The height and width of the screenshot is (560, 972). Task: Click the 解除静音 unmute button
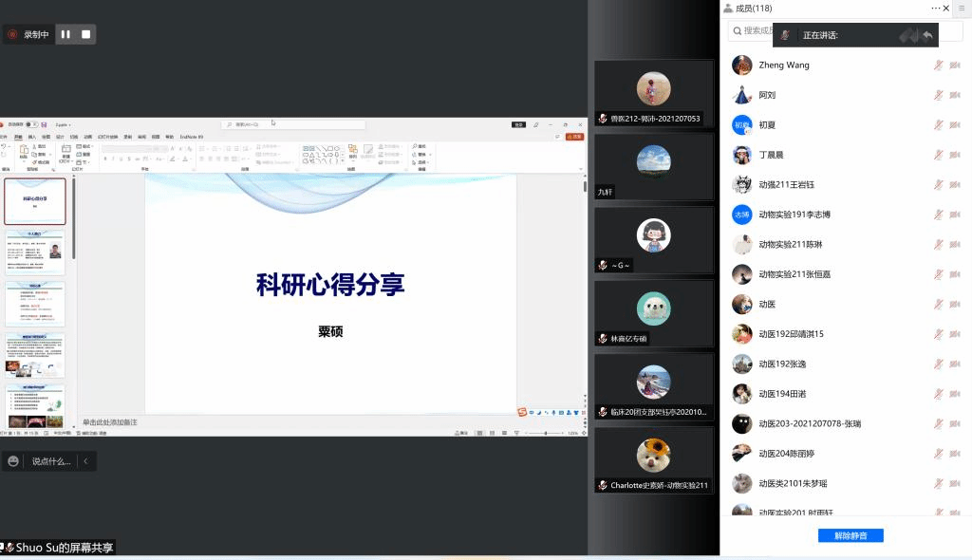pyautogui.click(x=850, y=535)
